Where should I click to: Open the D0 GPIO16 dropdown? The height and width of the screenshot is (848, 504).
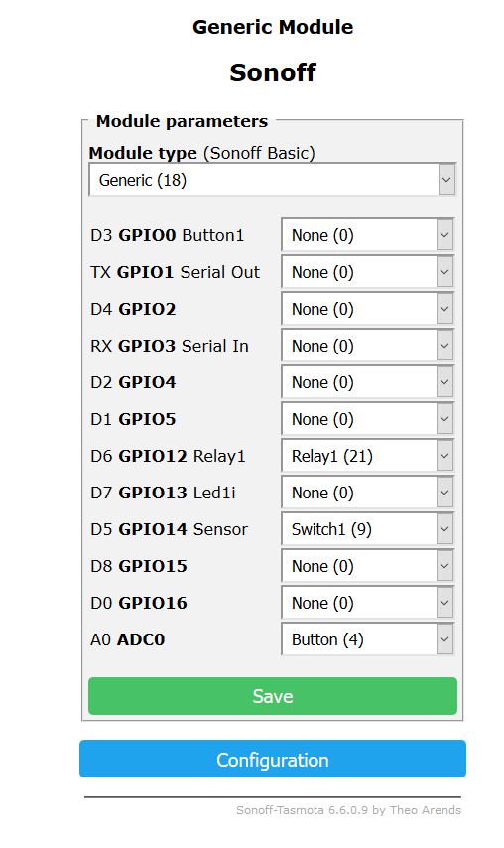[x=367, y=603]
